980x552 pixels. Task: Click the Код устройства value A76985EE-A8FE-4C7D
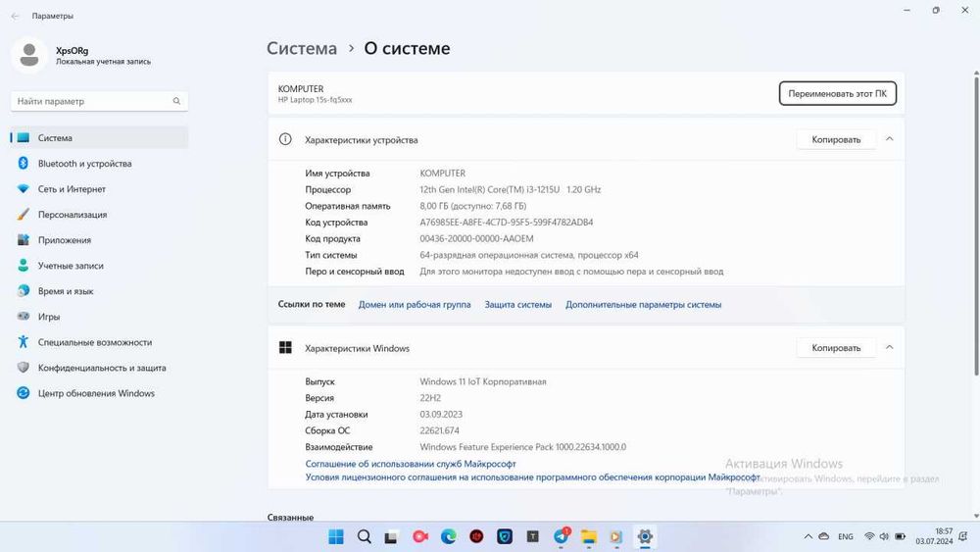507,222
